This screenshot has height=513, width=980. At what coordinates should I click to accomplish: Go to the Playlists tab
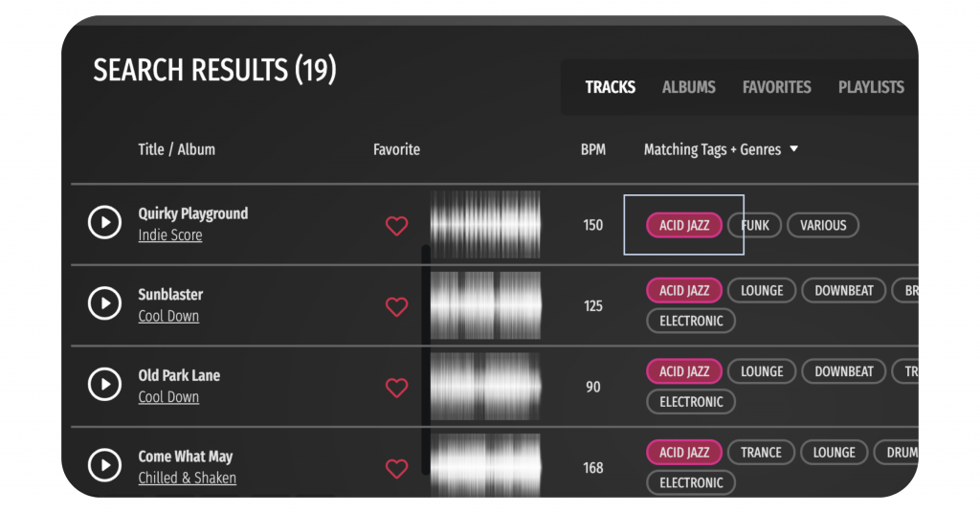pyautogui.click(x=871, y=87)
